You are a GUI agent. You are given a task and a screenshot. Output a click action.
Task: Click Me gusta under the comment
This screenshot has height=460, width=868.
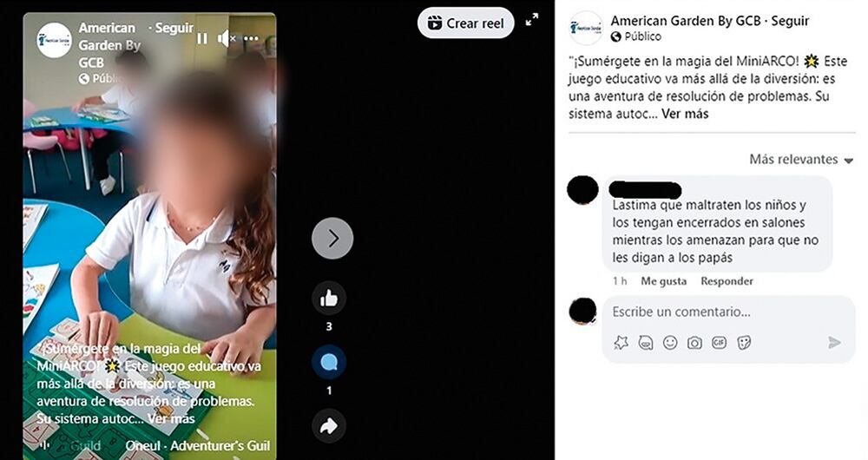point(664,281)
